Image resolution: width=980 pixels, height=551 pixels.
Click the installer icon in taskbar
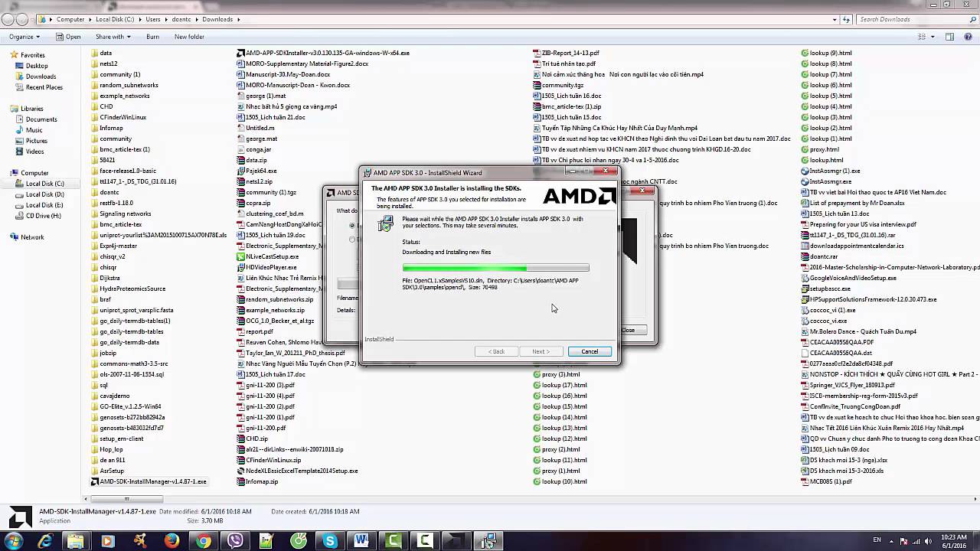click(x=488, y=540)
